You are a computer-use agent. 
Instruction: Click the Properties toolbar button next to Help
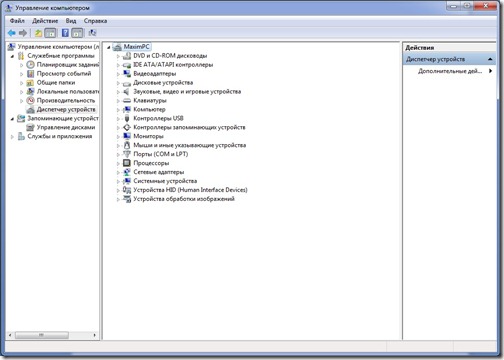(77, 33)
